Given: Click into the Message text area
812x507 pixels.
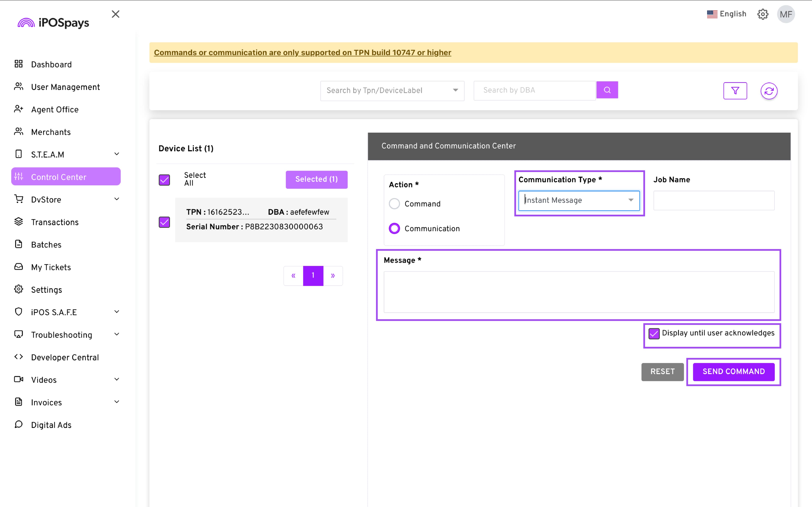Looking at the screenshot, I should click(579, 292).
